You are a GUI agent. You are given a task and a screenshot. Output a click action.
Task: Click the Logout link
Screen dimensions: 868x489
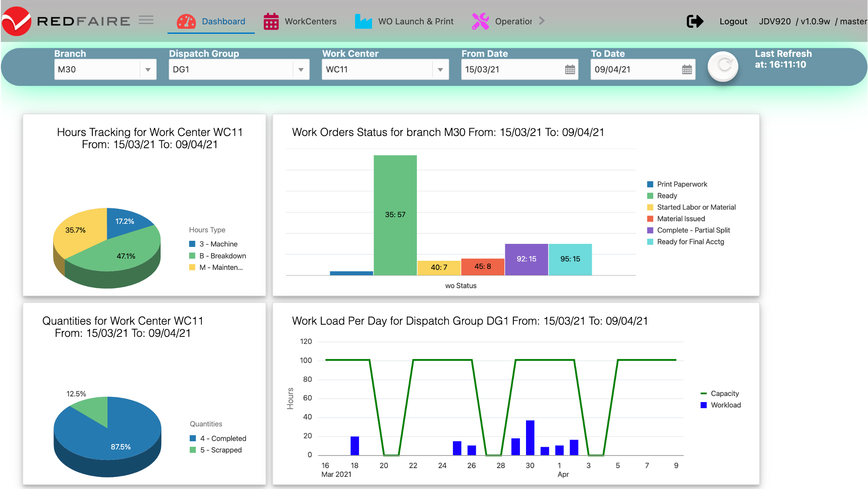click(x=733, y=21)
